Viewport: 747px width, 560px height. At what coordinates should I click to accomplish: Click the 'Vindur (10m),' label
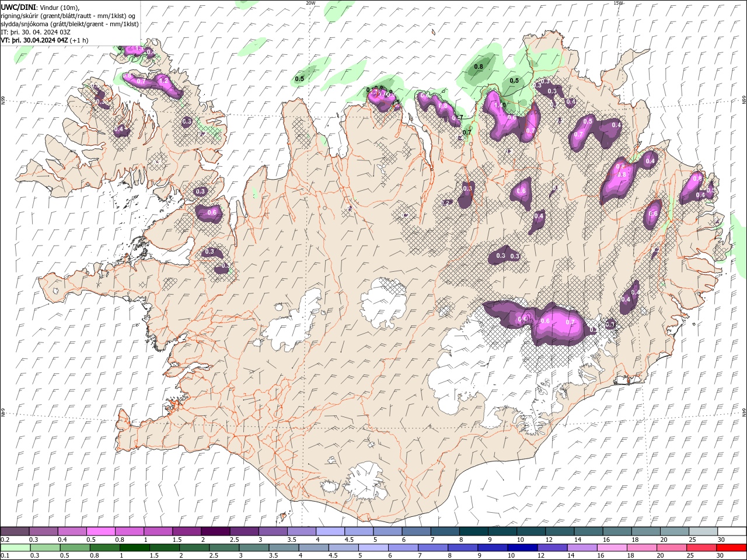[x=59, y=7]
